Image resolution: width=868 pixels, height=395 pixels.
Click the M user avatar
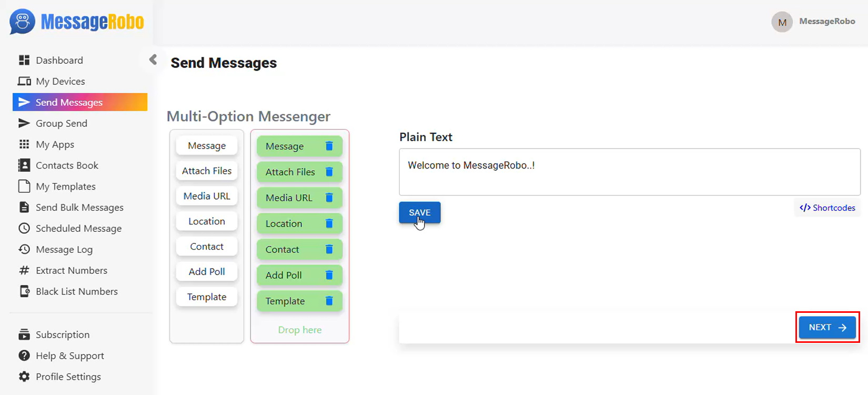tap(782, 22)
